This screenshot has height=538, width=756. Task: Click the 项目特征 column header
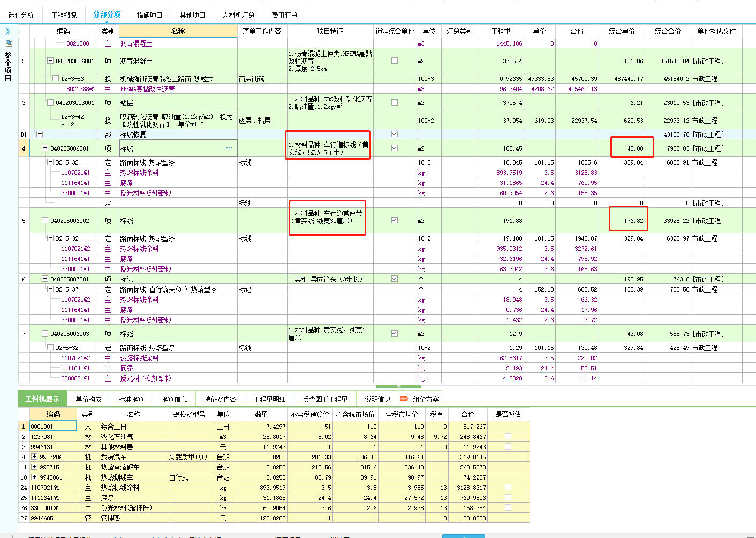point(330,31)
